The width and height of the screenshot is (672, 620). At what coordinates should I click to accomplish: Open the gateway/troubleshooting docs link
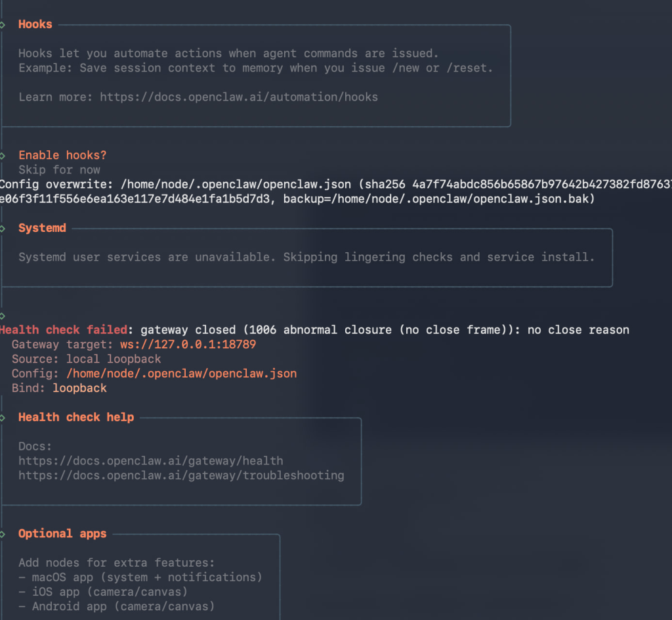pyautogui.click(x=181, y=476)
